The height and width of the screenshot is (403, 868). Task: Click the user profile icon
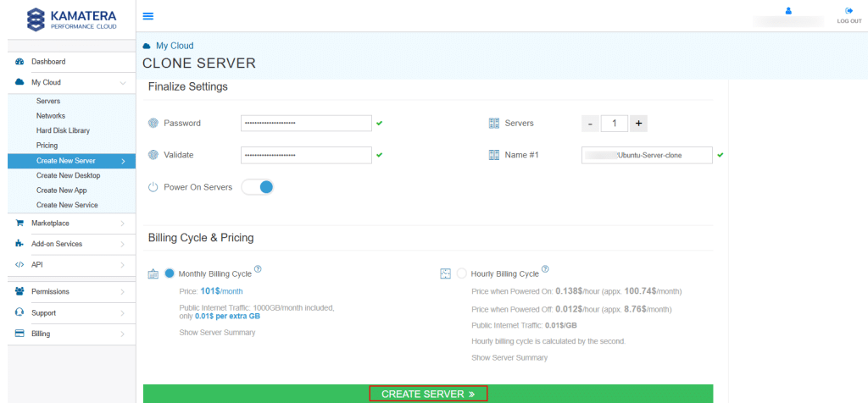click(x=788, y=11)
